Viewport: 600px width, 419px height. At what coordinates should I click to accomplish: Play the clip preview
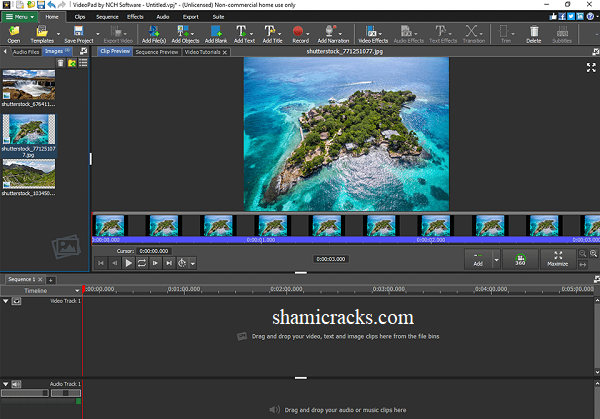click(129, 263)
